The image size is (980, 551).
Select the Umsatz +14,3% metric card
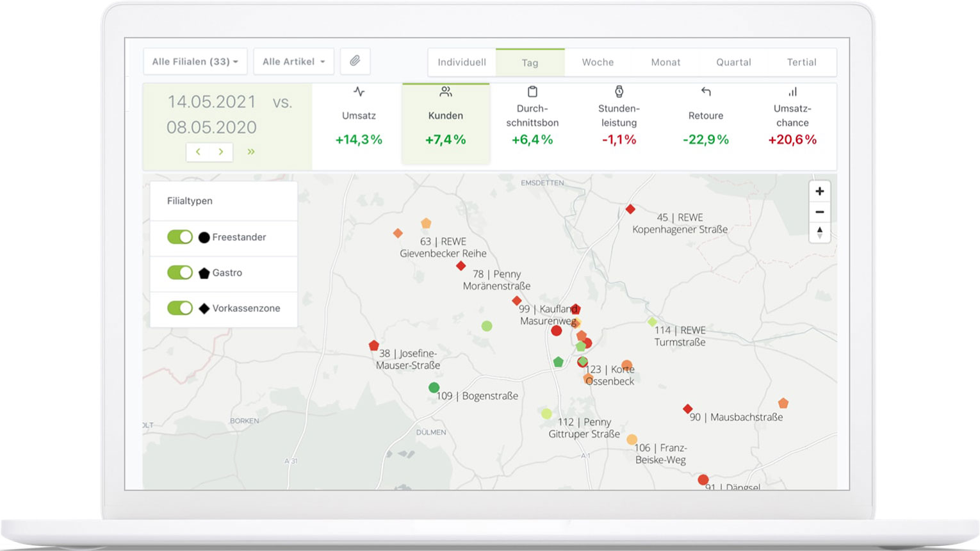(359, 125)
